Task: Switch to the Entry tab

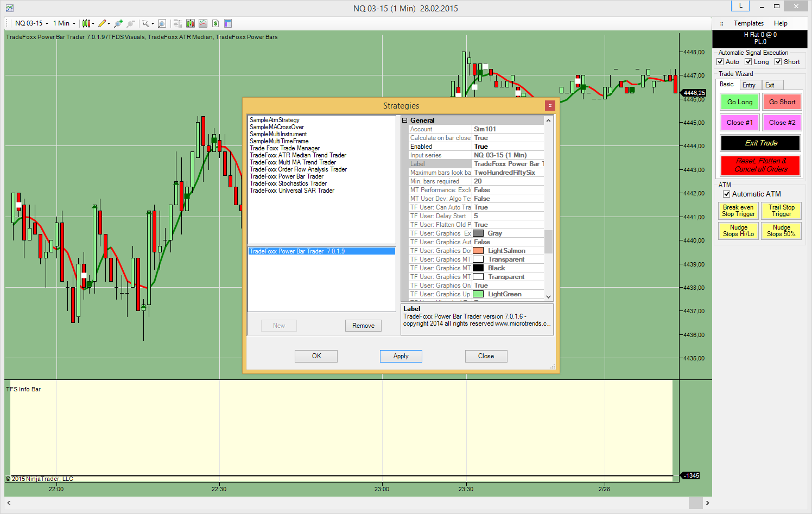Action: [749, 85]
